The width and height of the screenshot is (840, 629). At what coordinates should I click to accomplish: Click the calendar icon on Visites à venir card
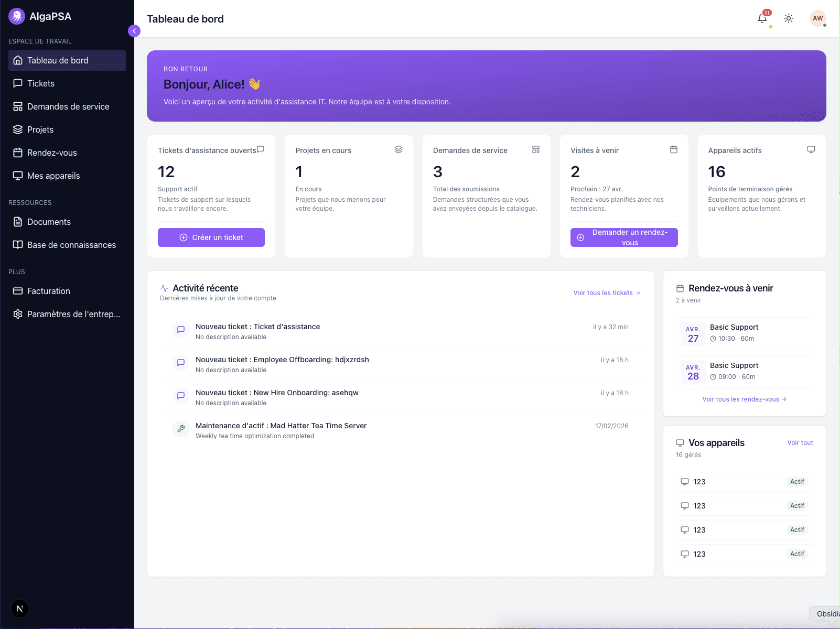[674, 149]
